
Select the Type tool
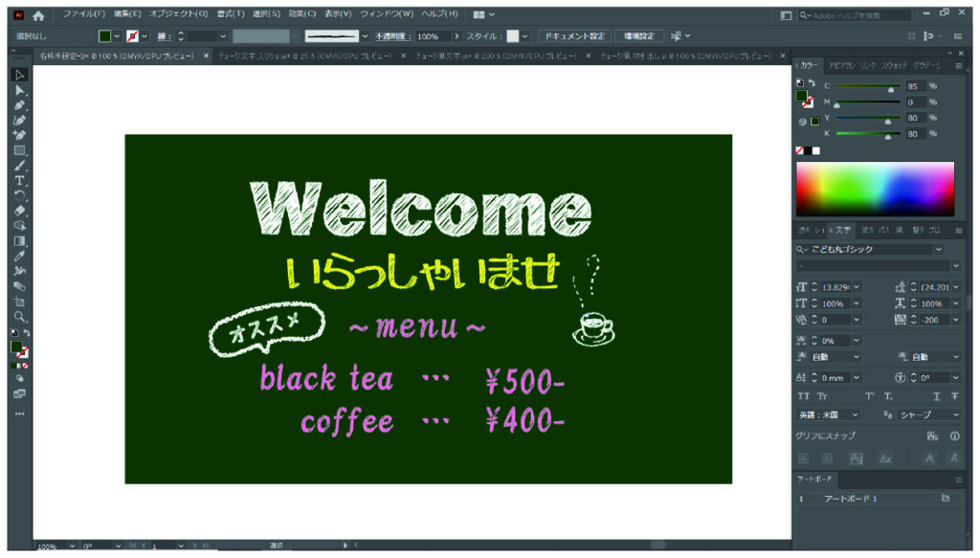19,181
